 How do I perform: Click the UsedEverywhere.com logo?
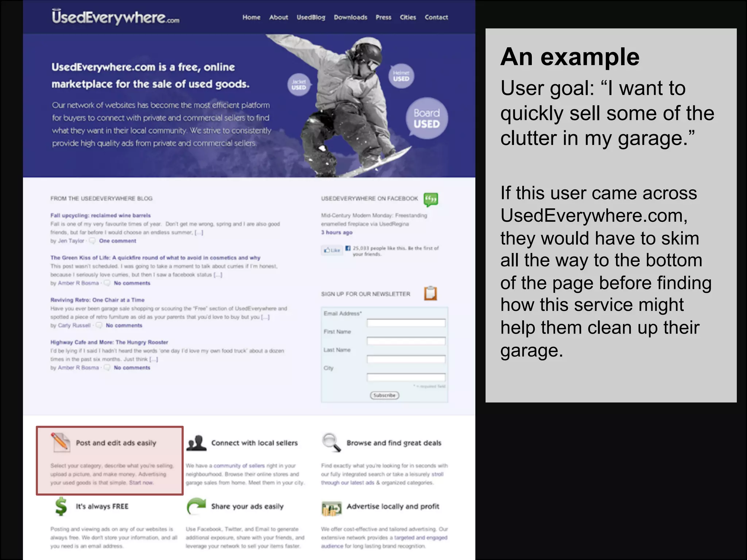[x=115, y=17]
